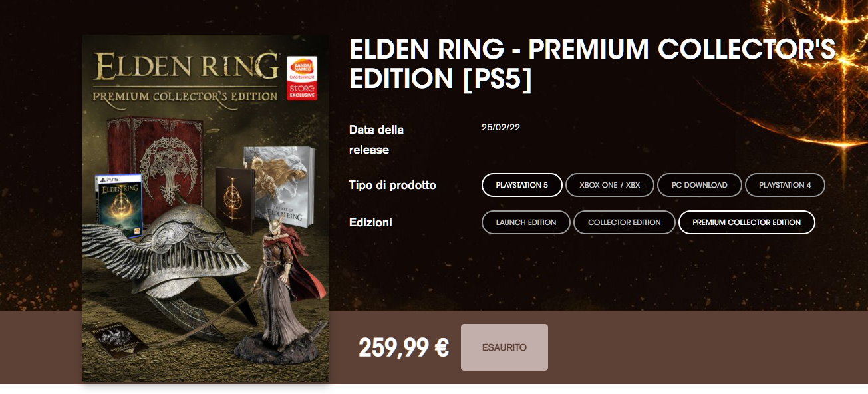The height and width of the screenshot is (394, 868).
Task: Select the Premium Collector Edition pill
Action: click(x=747, y=222)
